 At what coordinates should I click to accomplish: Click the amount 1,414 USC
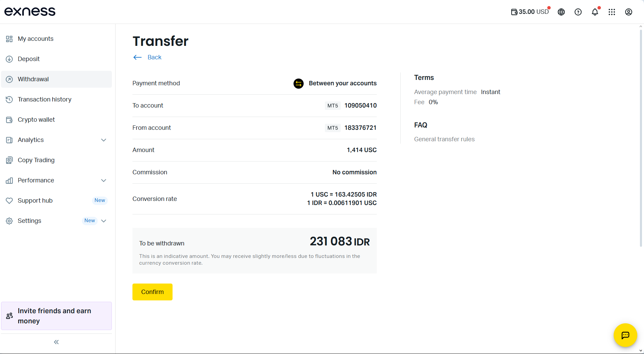[362, 150]
